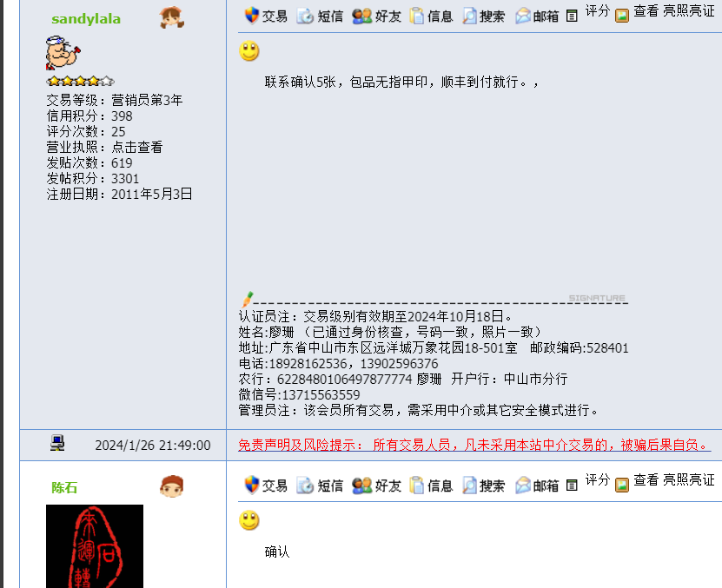This screenshot has height=588, width=722.
Task: Click the 评分 rating icon in sandylala's post
Action: point(572,17)
